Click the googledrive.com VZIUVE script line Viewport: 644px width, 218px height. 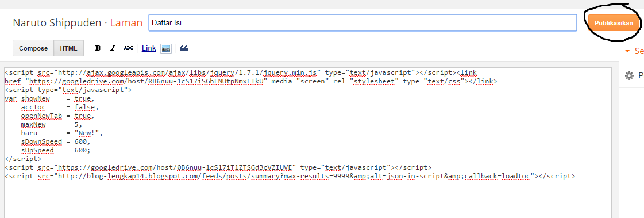218,167
